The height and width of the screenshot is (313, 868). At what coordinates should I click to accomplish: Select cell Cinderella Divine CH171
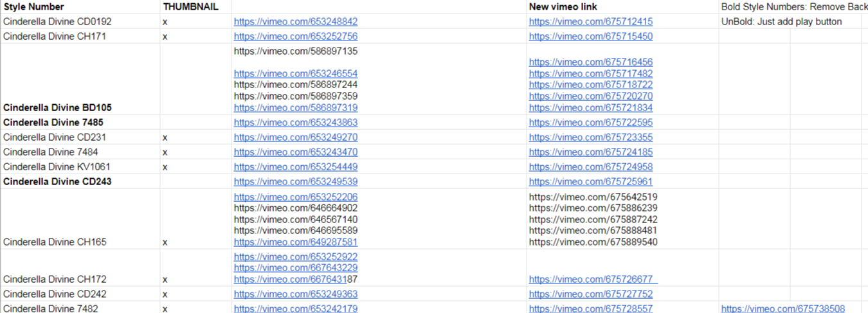click(80, 37)
